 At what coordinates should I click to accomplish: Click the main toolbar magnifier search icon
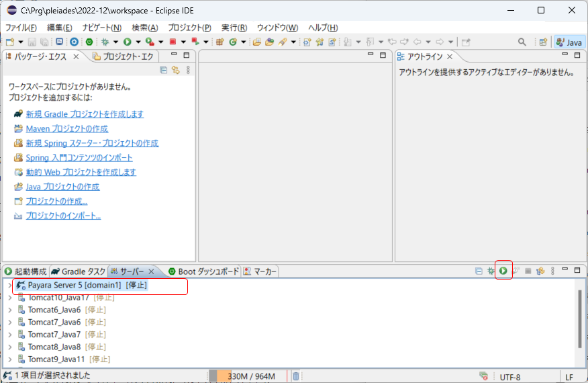tap(522, 42)
